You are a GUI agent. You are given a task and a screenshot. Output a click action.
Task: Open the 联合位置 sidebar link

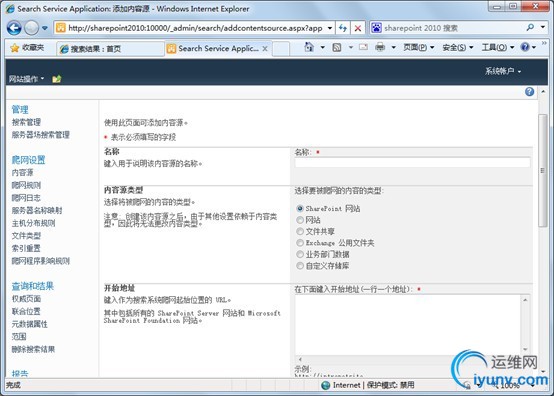(x=26, y=311)
